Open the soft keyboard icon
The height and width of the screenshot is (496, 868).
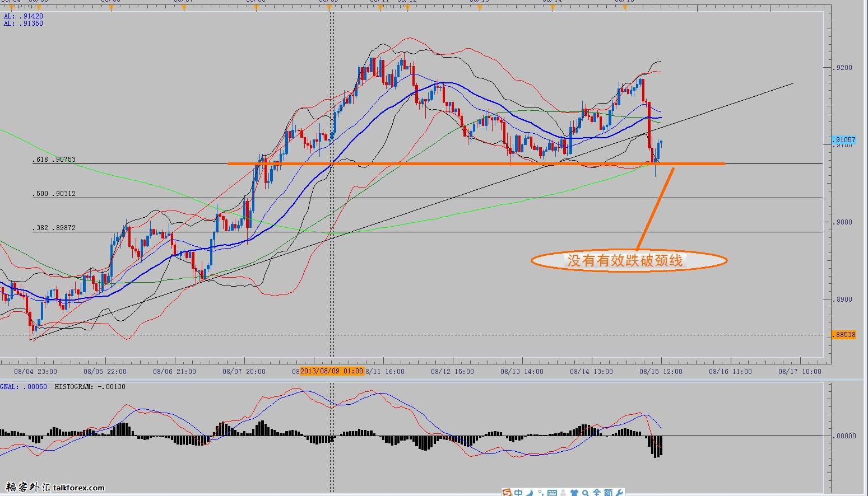pyautogui.click(x=552, y=493)
